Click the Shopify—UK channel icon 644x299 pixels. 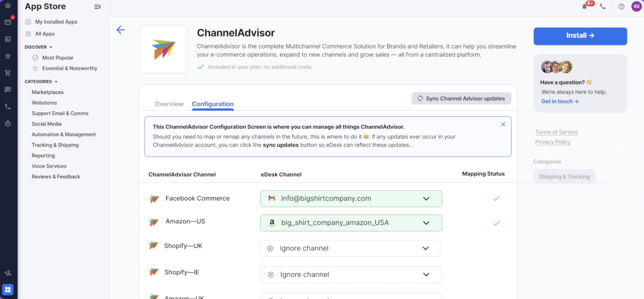point(154,245)
